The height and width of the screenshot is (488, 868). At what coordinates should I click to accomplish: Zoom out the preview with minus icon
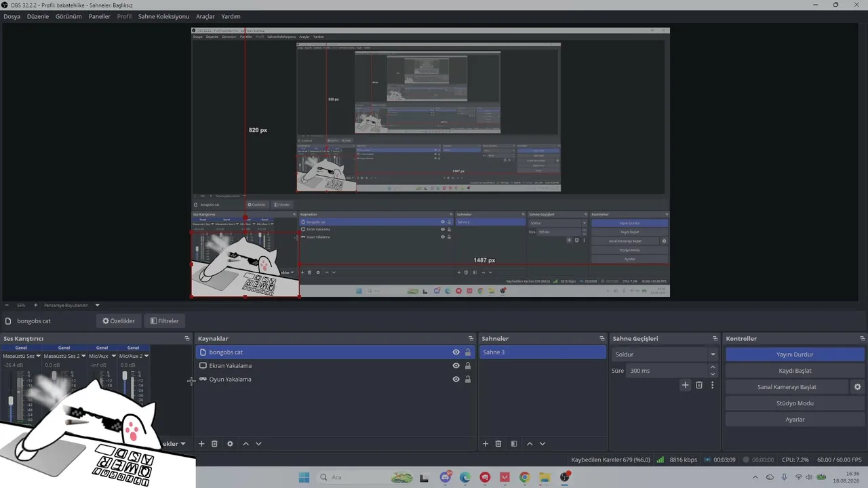point(6,305)
